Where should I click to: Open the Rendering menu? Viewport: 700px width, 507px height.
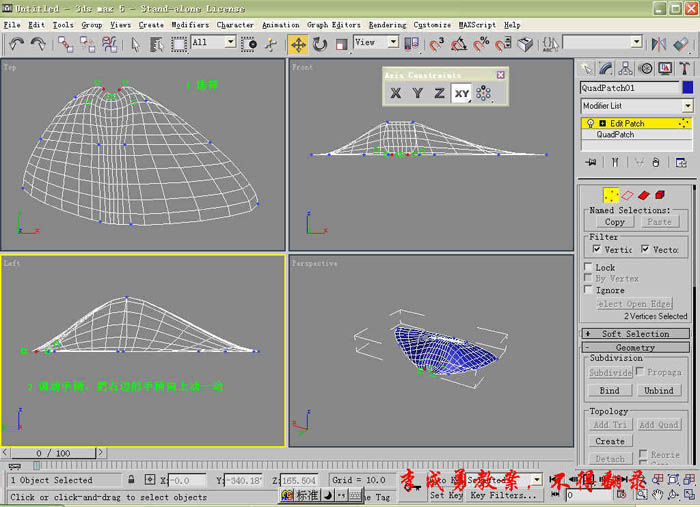(x=388, y=25)
